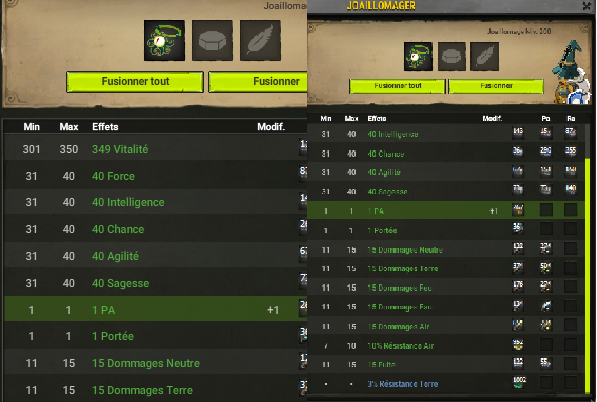Click the feather signature rune slot in the enlarged panel
Image resolution: width=597 pixels, height=402 pixels.
tap(260, 41)
